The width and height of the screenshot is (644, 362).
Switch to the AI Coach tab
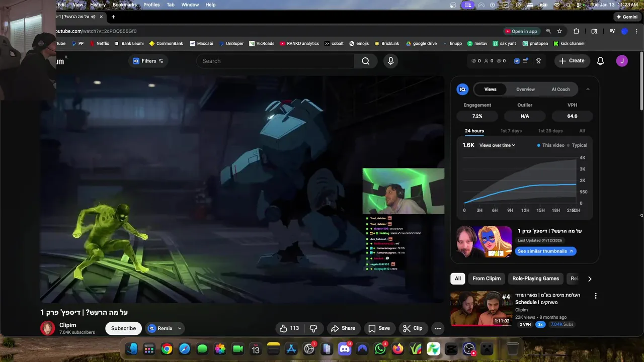[x=560, y=89]
